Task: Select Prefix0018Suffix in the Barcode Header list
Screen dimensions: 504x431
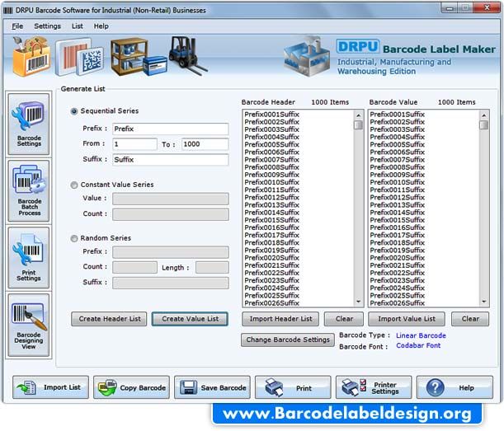Action: tap(271, 243)
